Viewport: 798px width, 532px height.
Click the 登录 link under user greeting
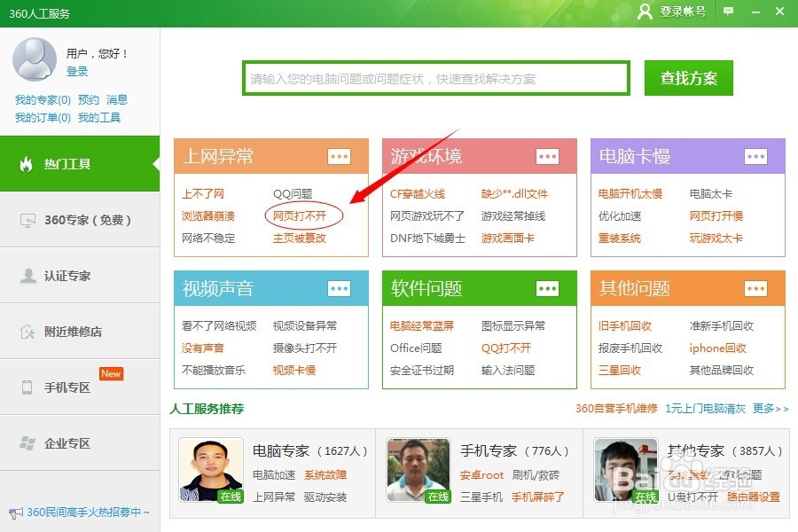pyautogui.click(x=77, y=71)
